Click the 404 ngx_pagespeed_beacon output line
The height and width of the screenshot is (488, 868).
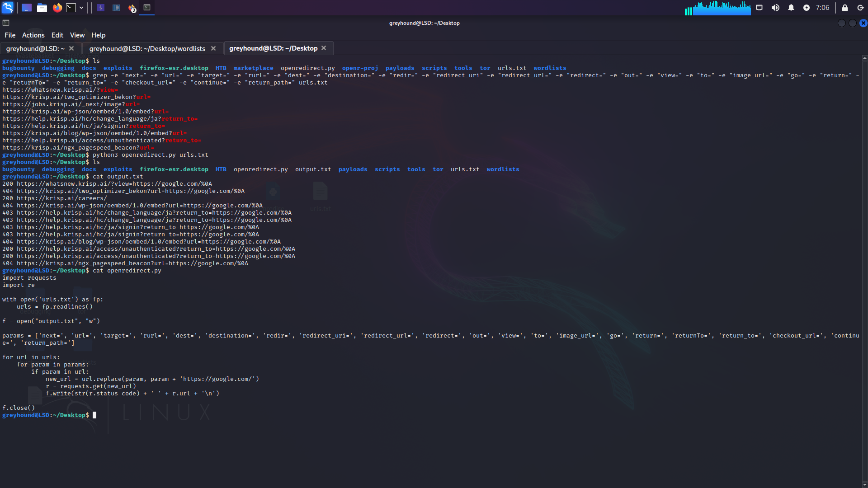pos(125,263)
